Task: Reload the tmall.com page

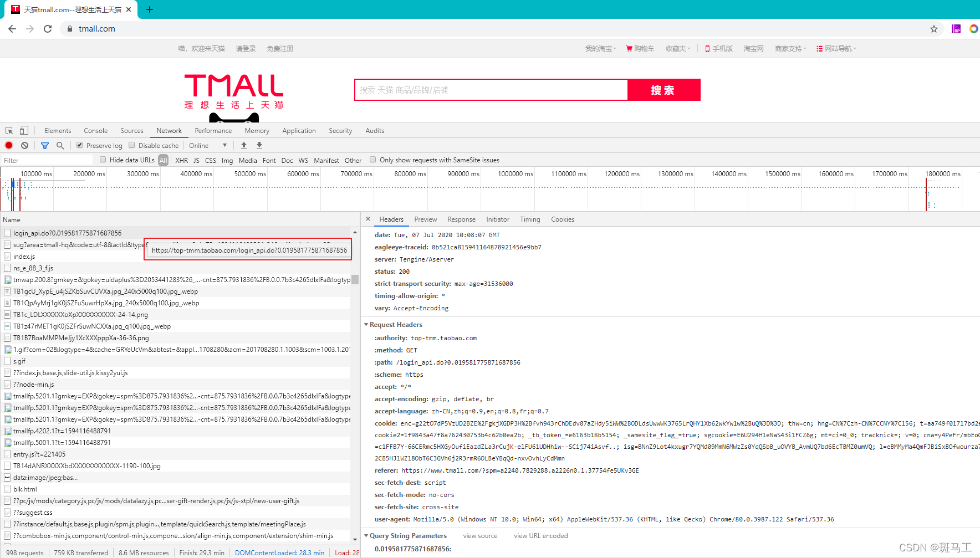Action: pyautogui.click(x=48, y=29)
